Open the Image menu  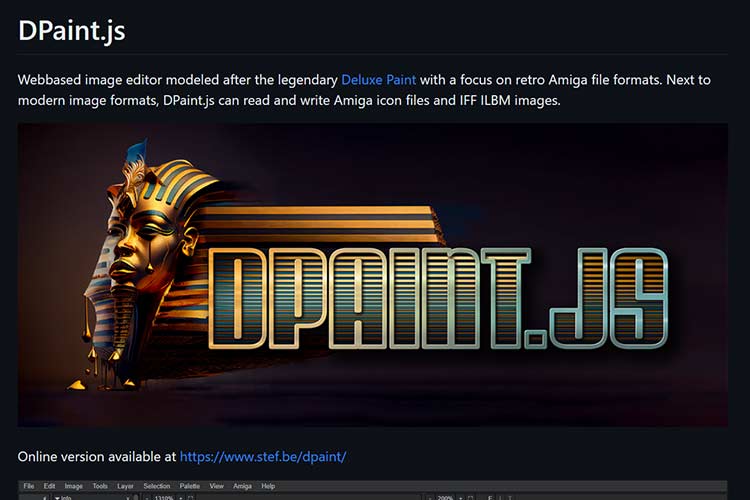click(x=73, y=486)
